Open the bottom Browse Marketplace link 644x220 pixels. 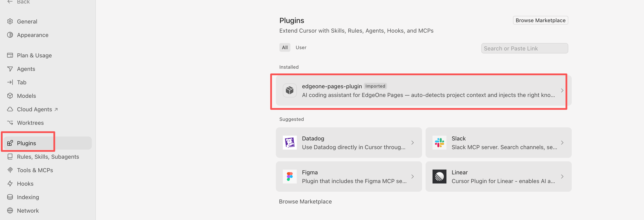click(305, 202)
